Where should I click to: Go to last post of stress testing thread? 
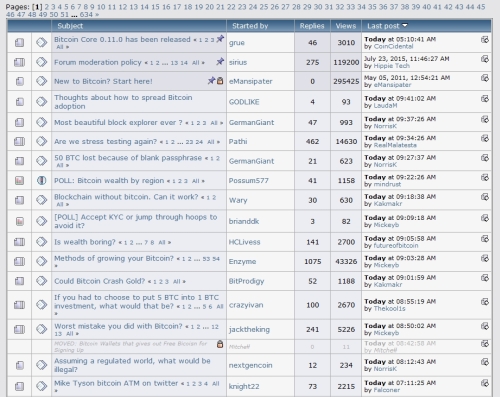485,138
